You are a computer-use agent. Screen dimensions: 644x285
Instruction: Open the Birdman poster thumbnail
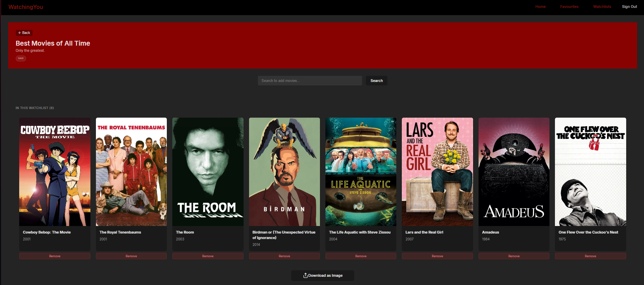point(284,172)
